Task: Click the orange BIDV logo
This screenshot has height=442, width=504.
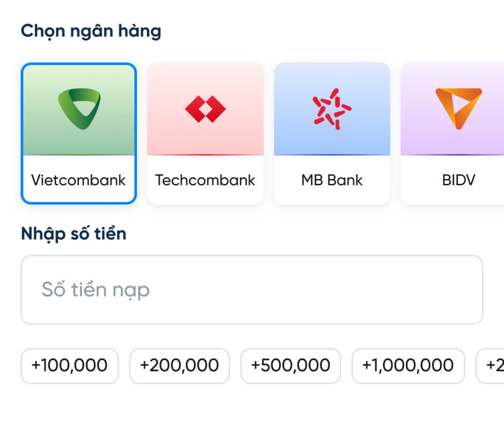Action: pos(458,108)
